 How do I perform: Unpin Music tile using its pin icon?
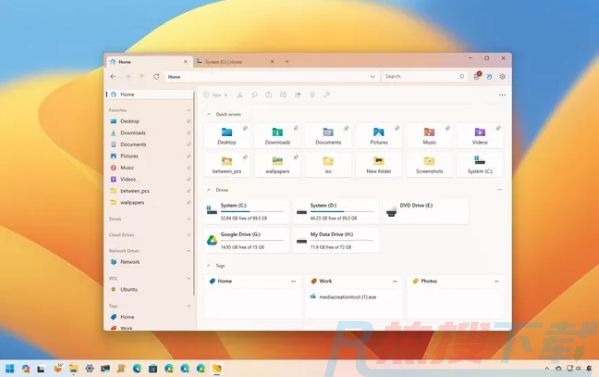click(448, 128)
